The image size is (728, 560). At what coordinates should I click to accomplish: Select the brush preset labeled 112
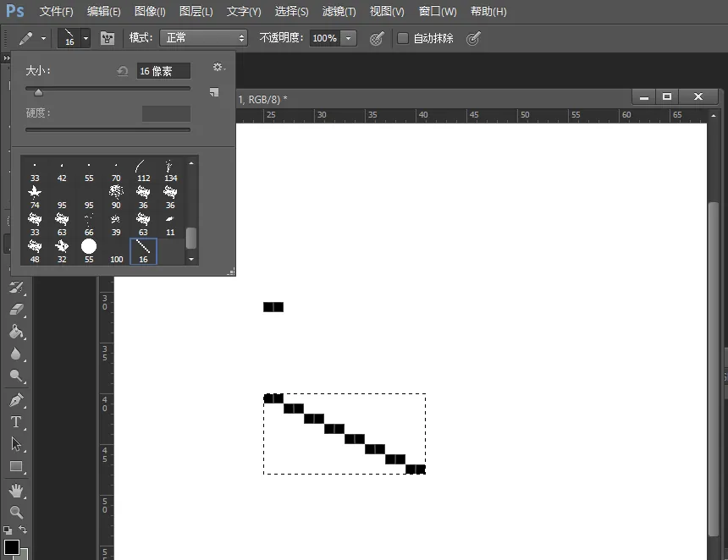click(143, 171)
